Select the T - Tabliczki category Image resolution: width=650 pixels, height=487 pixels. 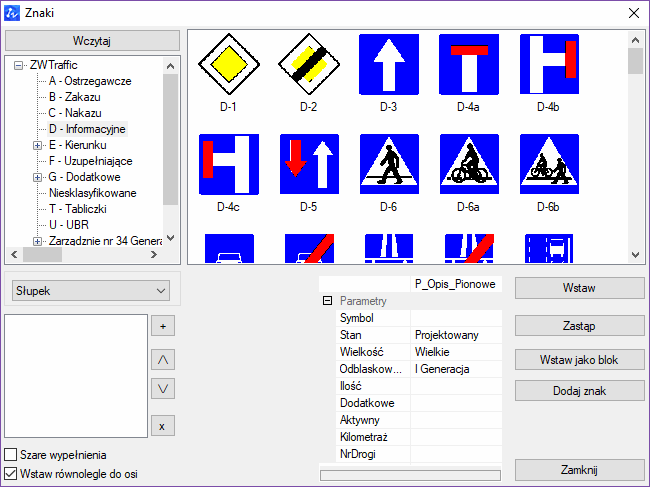(x=78, y=209)
